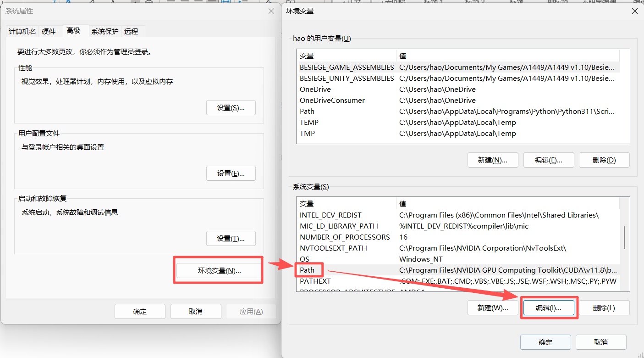
Task: Delete a user variable with 删除(D)
Action: 604,160
